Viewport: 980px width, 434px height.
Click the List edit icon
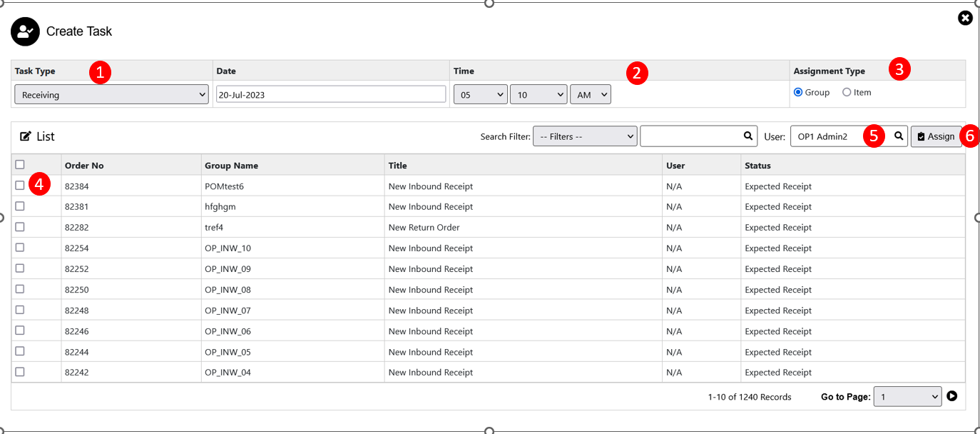point(26,136)
